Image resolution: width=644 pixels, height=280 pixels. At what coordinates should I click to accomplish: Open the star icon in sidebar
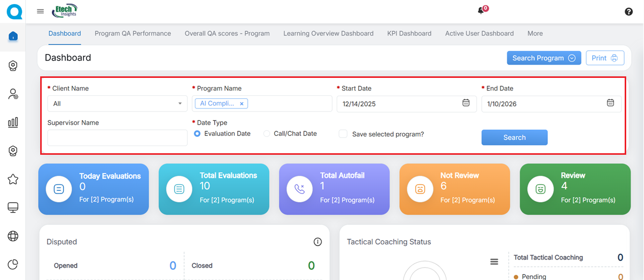pyautogui.click(x=13, y=179)
